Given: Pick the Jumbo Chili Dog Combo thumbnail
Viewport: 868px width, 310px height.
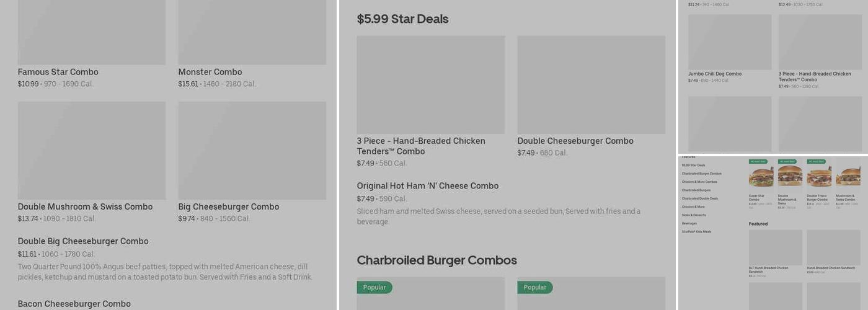Looking at the screenshot, I should tap(730, 42).
